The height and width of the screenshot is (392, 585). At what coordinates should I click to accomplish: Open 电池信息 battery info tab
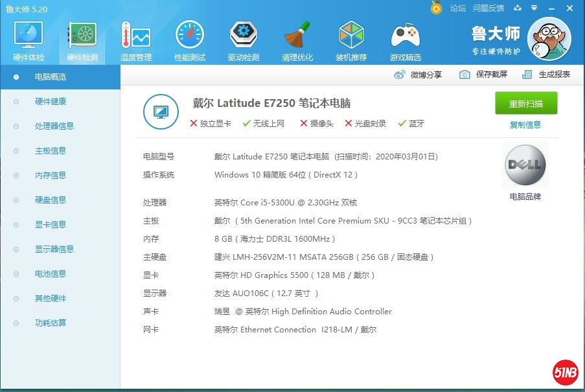click(51, 274)
